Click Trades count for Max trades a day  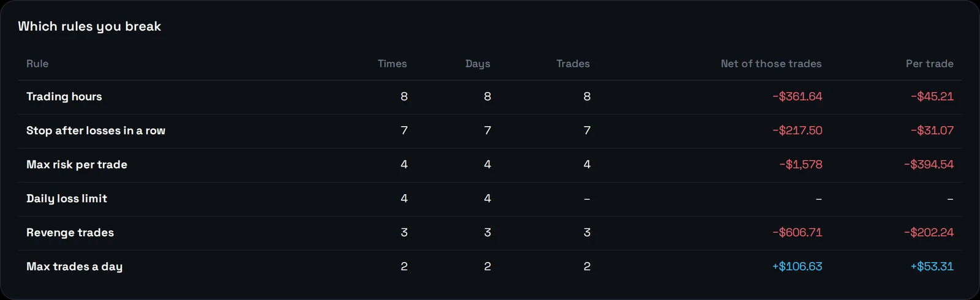587,267
